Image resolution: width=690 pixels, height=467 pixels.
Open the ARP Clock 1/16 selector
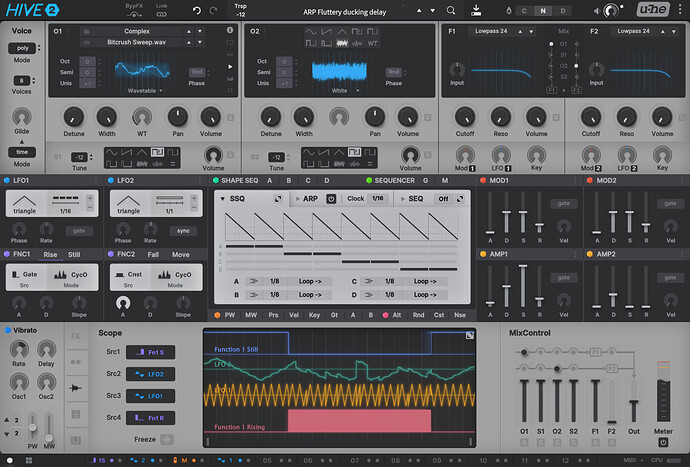coord(378,199)
